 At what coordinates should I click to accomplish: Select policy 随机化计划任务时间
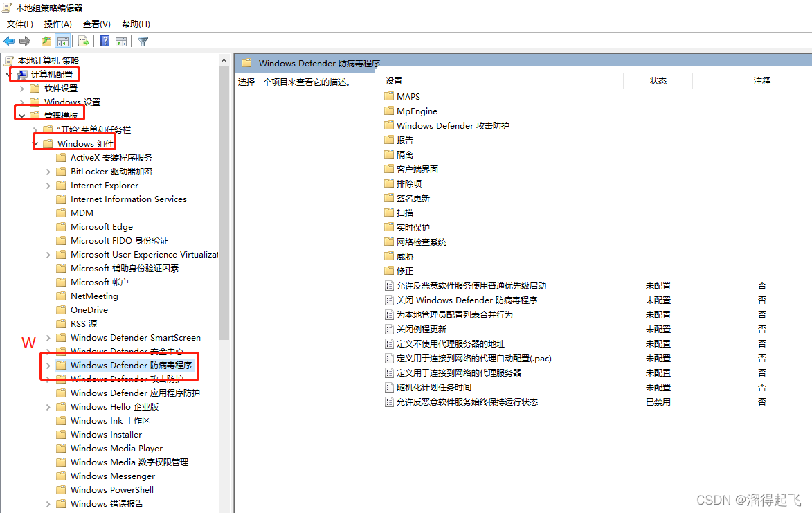click(428, 387)
